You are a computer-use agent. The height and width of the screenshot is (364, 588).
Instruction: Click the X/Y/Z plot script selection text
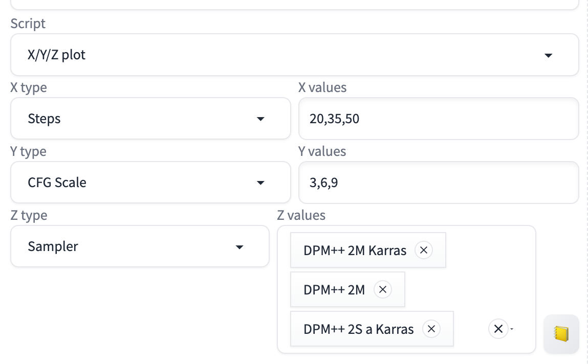pyautogui.click(x=57, y=55)
